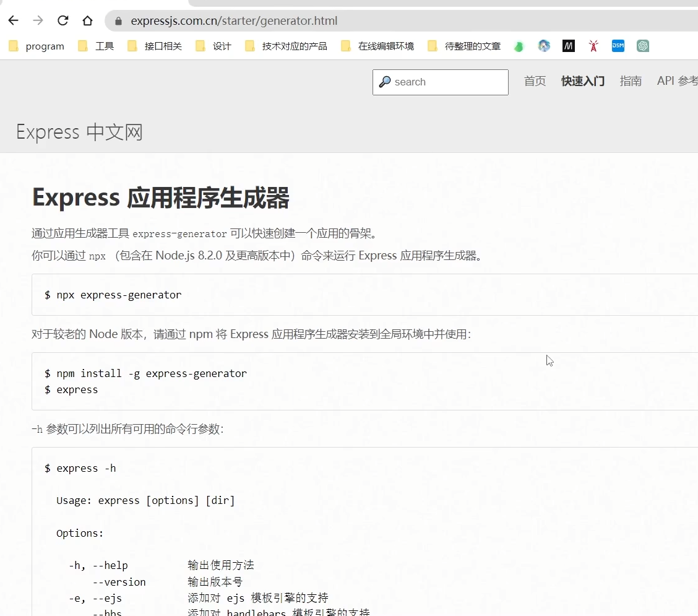
Task: Click the -h 参数 description paragraph
Action: (127, 429)
